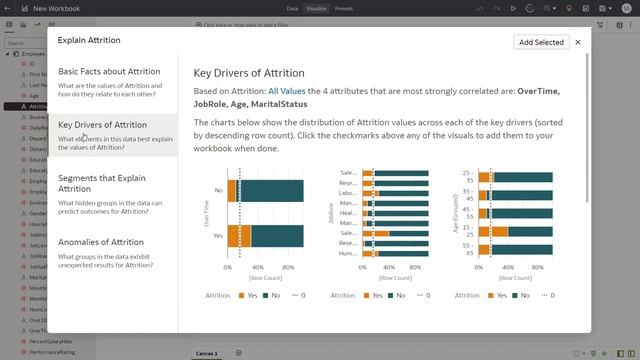Switch to the Data tab
The image size is (640, 360).
click(292, 9)
